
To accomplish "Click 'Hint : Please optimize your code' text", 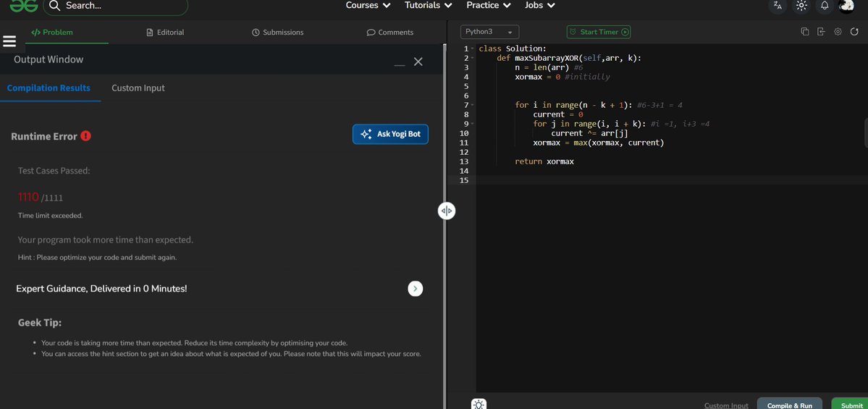I will [98, 258].
